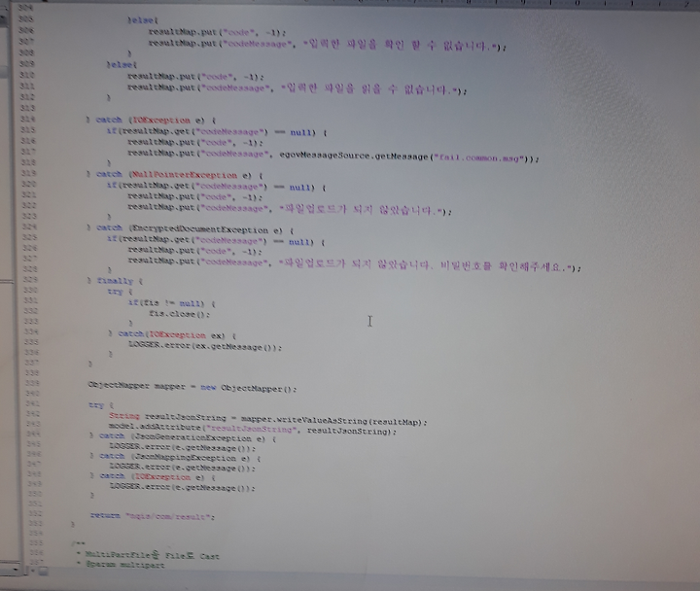Click line number 338 in the gutter
Viewport: 700px width, 591px height.
coord(31,372)
